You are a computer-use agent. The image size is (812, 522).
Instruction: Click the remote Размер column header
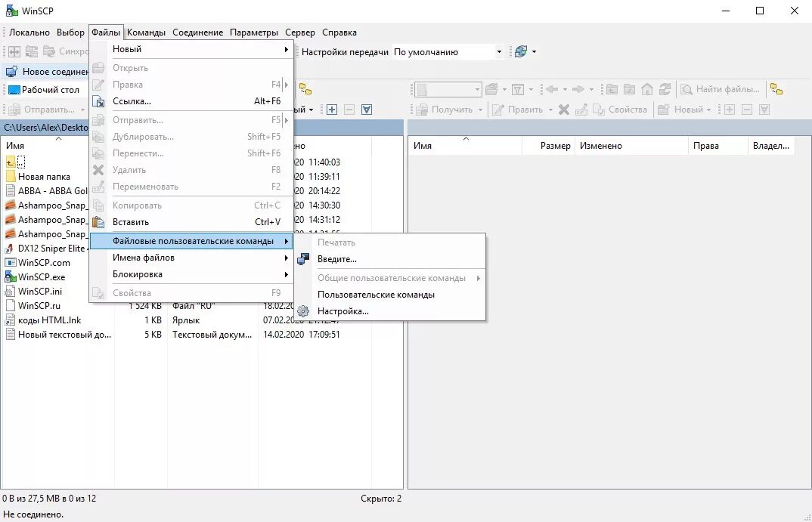pyautogui.click(x=548, y=146)
